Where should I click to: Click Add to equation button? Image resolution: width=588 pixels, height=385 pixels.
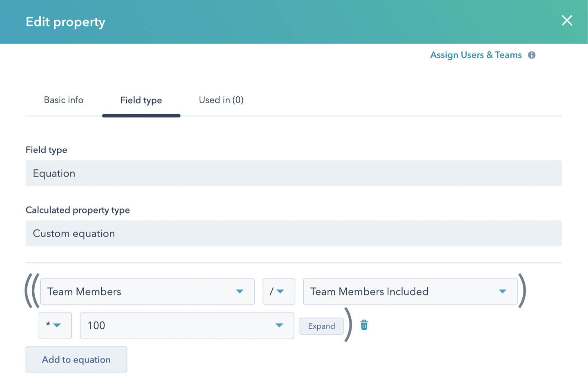tap(76, 359)
